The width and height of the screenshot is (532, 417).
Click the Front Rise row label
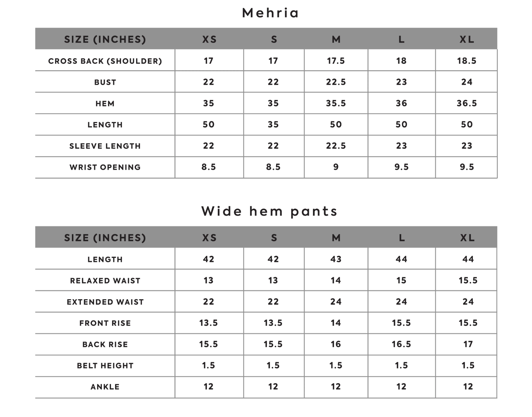click(105, 323)
